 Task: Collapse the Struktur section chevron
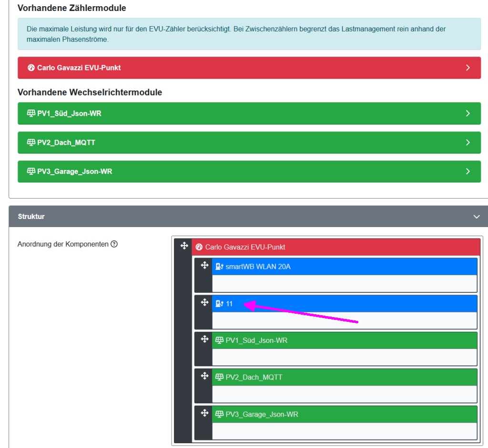coord(477,217)
